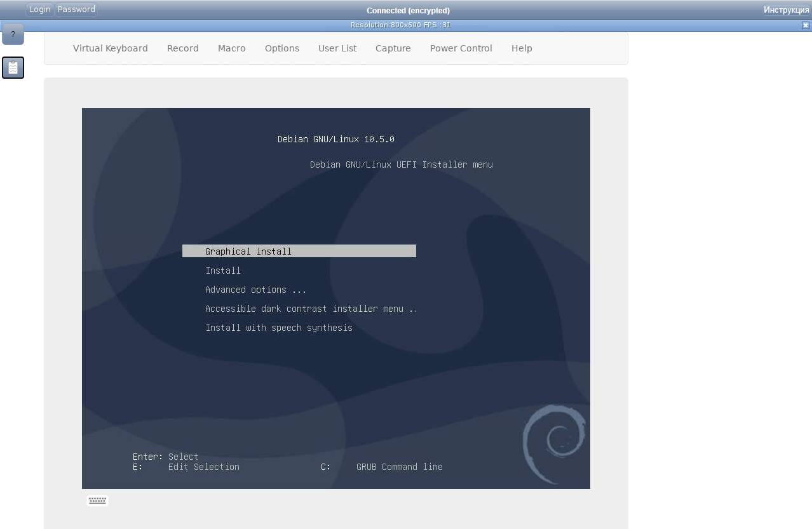Image resolution: width=812 pixels, height=529 pixels.
Task: Show the on-screen keyboard icon below console
Action: pos(97,500)
